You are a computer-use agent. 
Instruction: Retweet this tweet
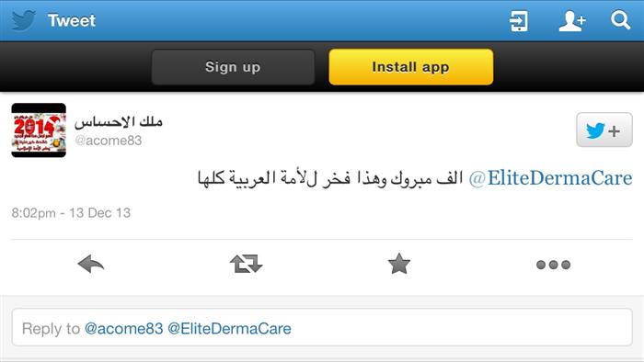point(246,264)
